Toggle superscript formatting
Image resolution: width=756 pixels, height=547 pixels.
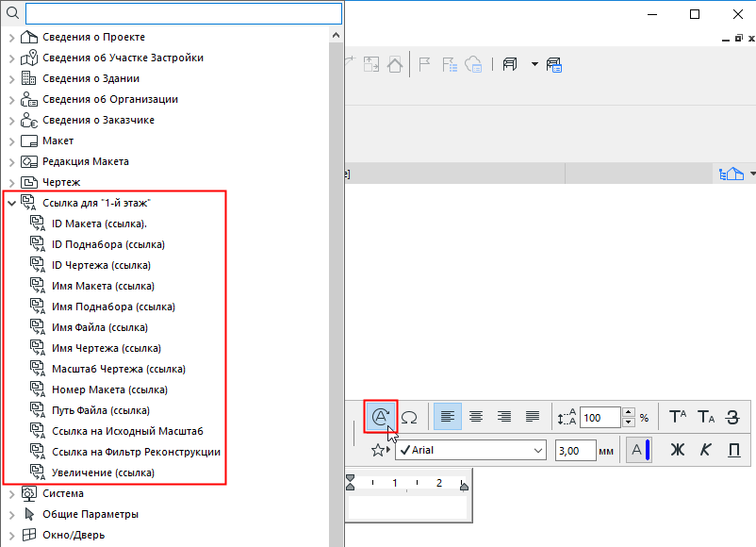pos(678,417)
